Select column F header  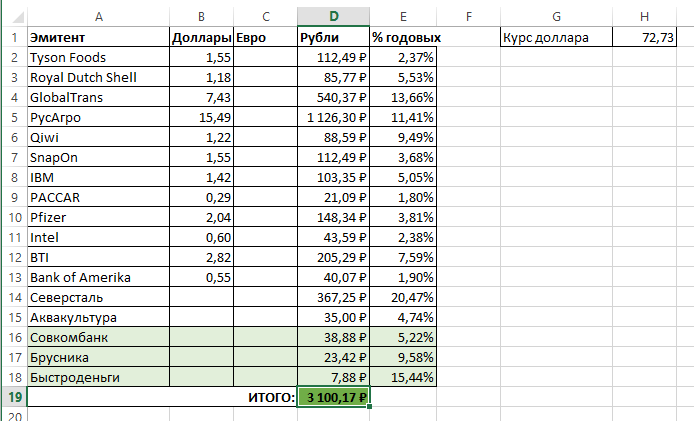pos(469,17)
